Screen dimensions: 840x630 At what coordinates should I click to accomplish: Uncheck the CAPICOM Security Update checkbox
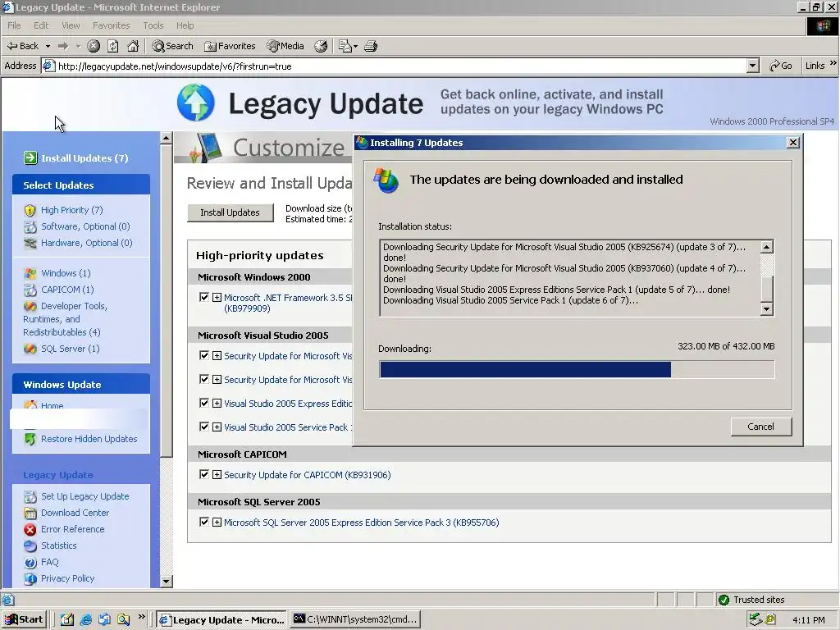click(x=203, y=474)
